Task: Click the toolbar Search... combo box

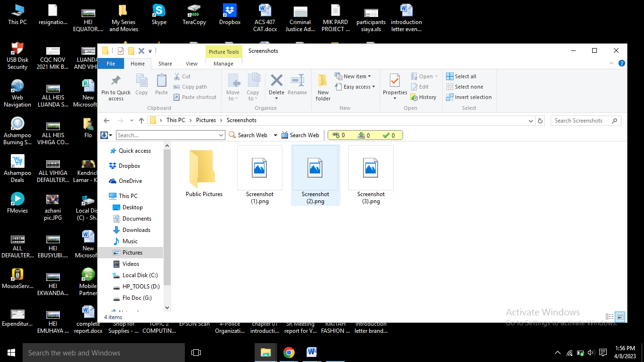Action: 171,135
